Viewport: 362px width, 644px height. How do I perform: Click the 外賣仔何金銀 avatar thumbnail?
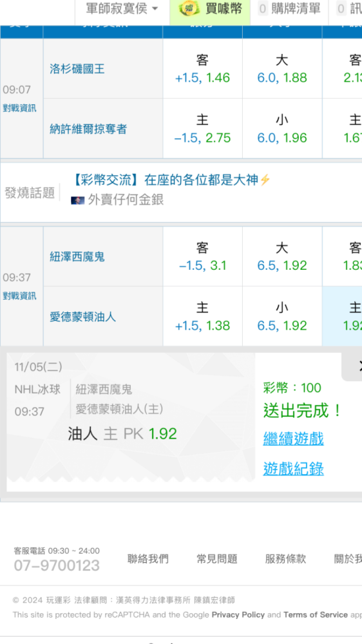[x=78, y=200]
